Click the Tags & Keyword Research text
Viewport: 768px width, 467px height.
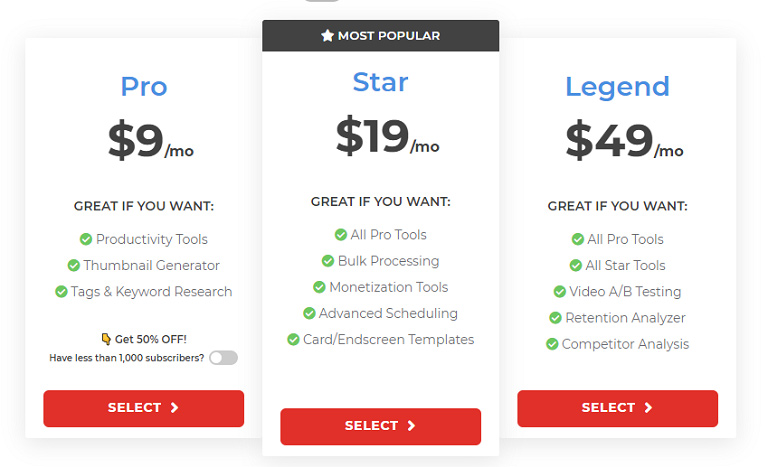pyautogui.click(x=151, y=292)
